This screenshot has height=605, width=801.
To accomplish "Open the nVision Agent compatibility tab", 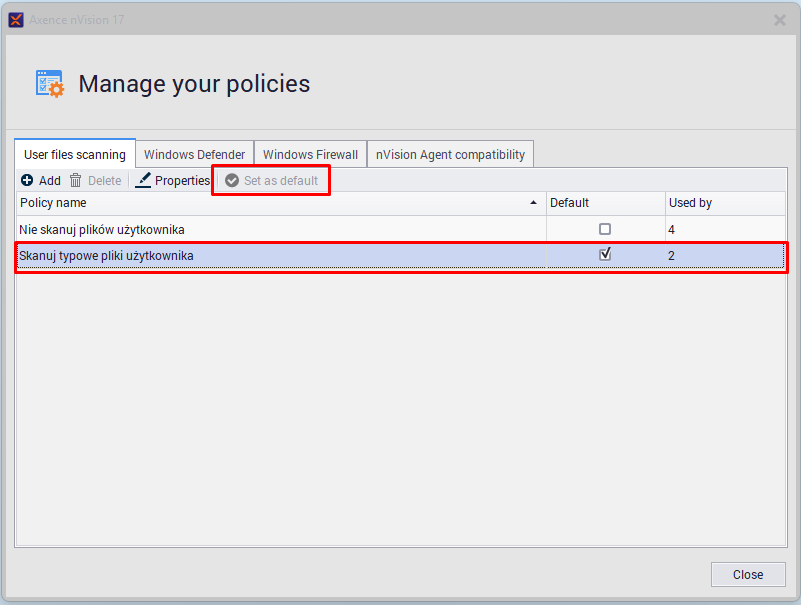I will click(450, 154).
